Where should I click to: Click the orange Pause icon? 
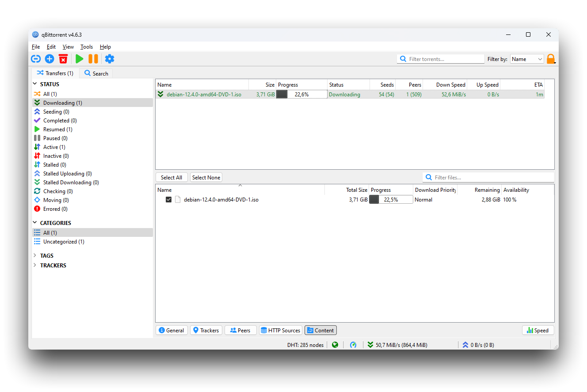click(x=93, y=59)
